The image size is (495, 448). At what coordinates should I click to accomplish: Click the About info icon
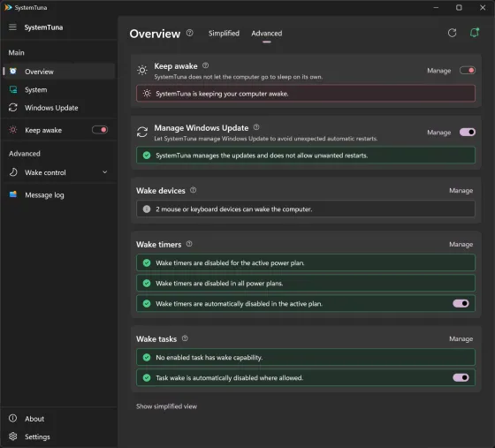pos(12,418)
